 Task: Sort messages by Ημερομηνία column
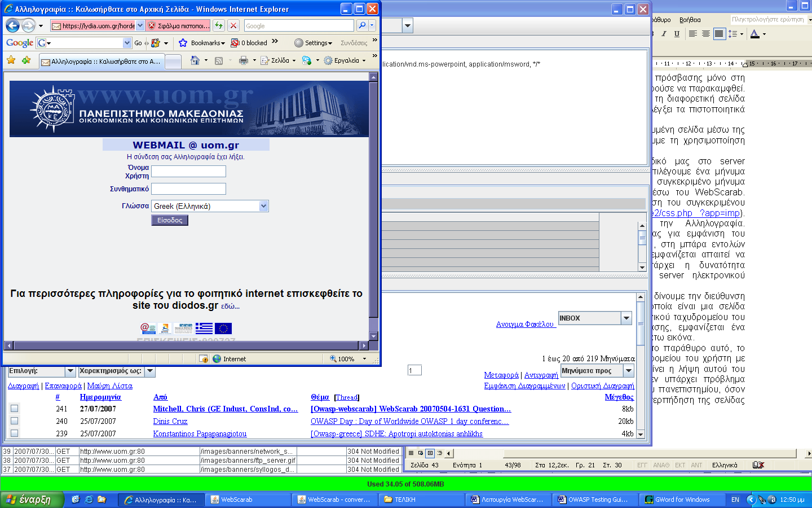(100, 397)
